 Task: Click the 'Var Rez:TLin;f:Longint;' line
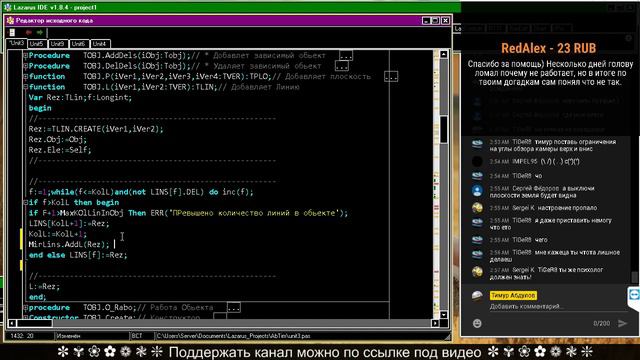click(x=80, y=98)
